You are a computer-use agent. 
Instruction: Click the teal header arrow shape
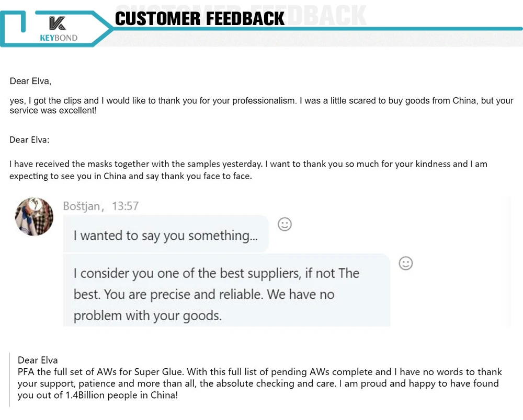point(56,29)
